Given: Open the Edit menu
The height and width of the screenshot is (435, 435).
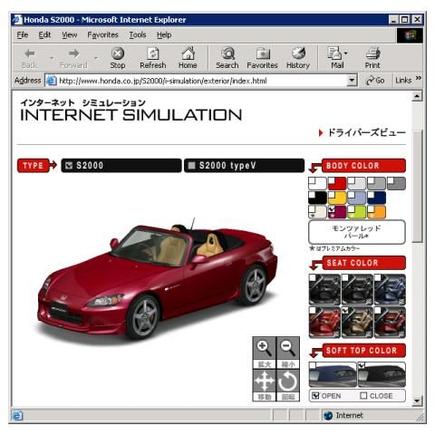Looking at the screenshot, I should [x=45, y=35].
